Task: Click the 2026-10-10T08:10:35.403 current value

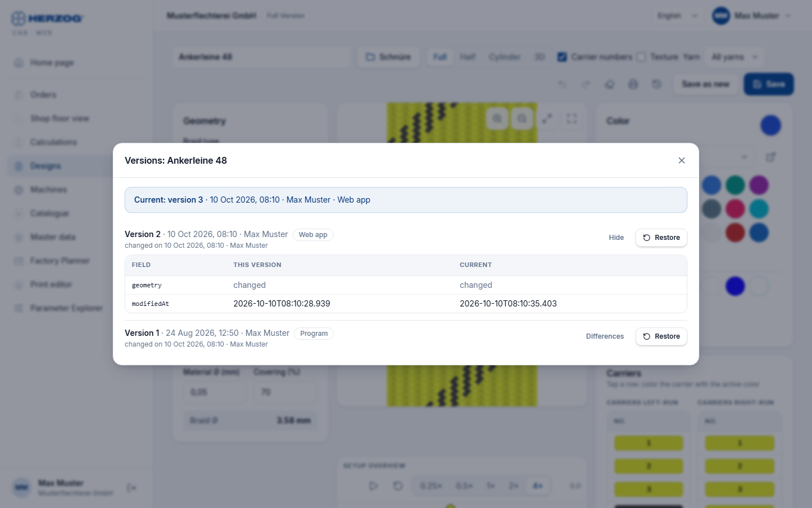Action: pos(508,304)
